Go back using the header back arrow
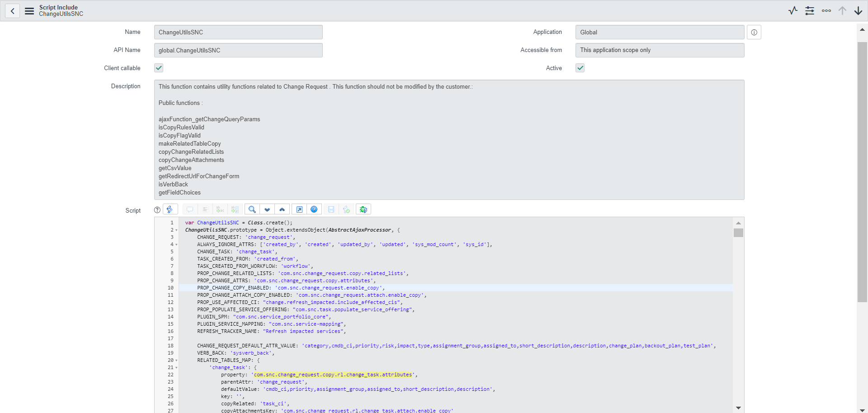The image size is (868, 413). (x=13, y=11)
